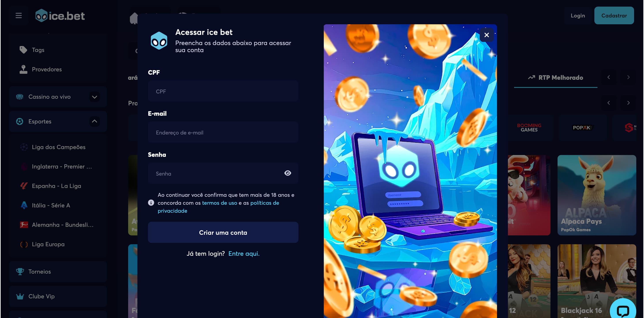Click the info icon beside terms text
This screenshot has width=644, height=318.
pos(151,203)
